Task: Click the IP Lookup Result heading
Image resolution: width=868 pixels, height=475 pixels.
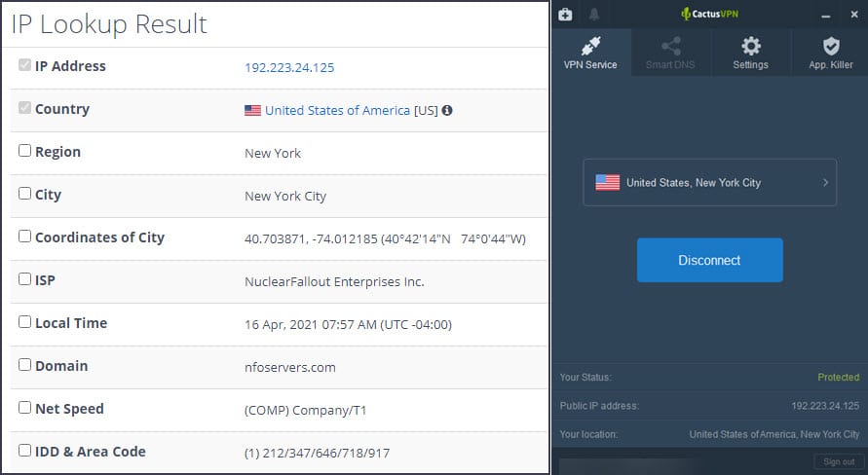Action: click(109, 24)
